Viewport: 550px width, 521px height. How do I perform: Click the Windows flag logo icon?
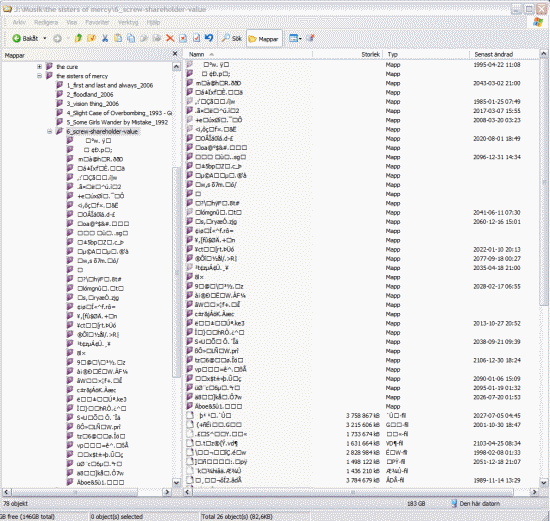click(x=538, y=22)
